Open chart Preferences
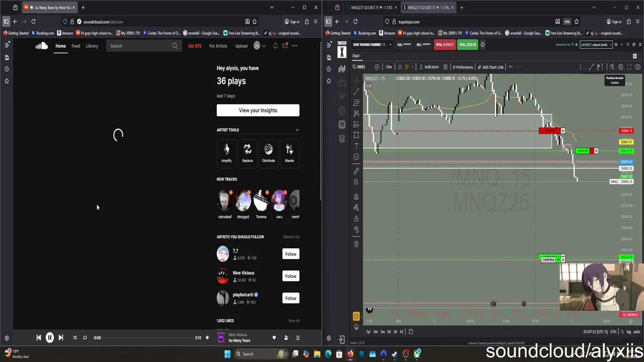Screen dimensions: 644x362 [463, 67]
